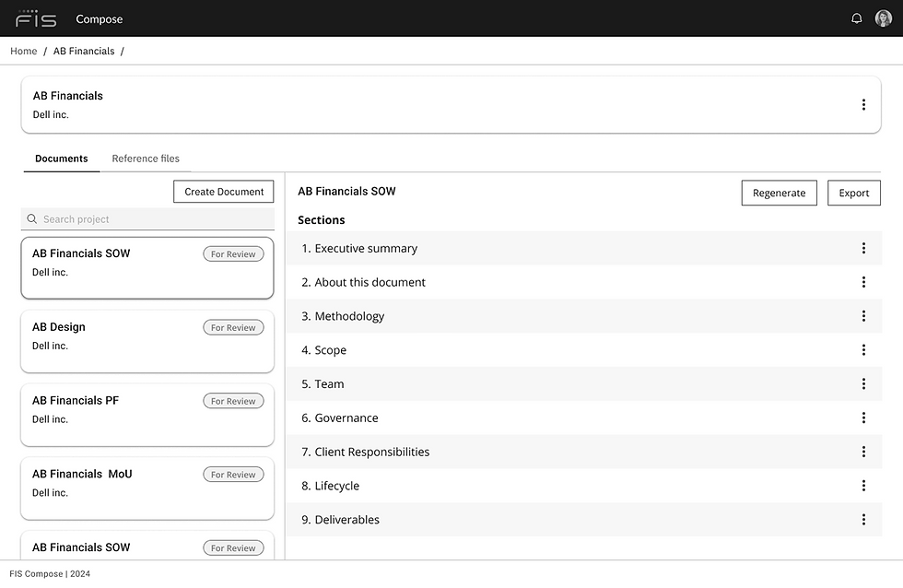Click the For Review badge on AB Financials PF
This screenshot has width=903, height=588.
pyautogui.click(x=233, y=401)
